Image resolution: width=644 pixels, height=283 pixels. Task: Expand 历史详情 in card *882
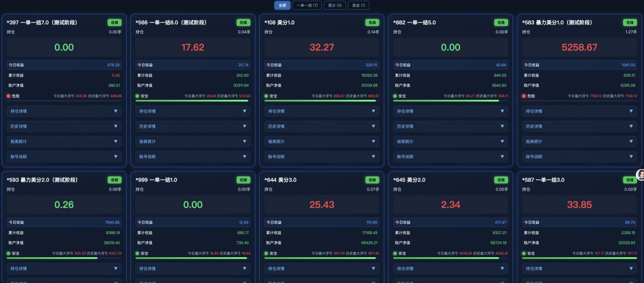[450, 126]
